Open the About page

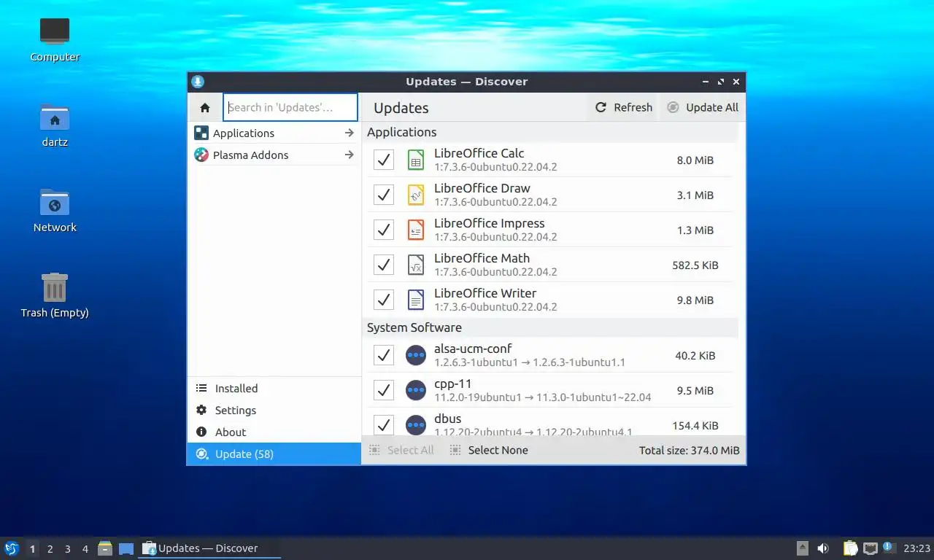[x=274, y=432]
